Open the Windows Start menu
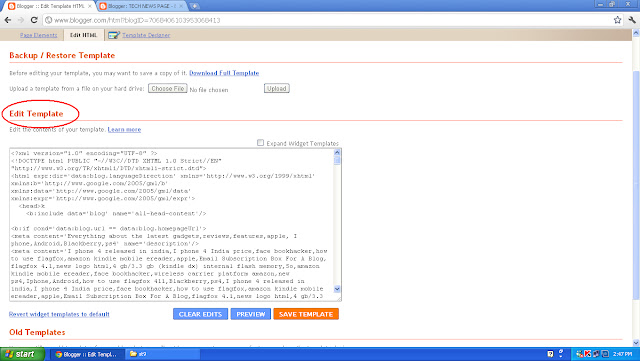640x361 pixels. [22, 354]
